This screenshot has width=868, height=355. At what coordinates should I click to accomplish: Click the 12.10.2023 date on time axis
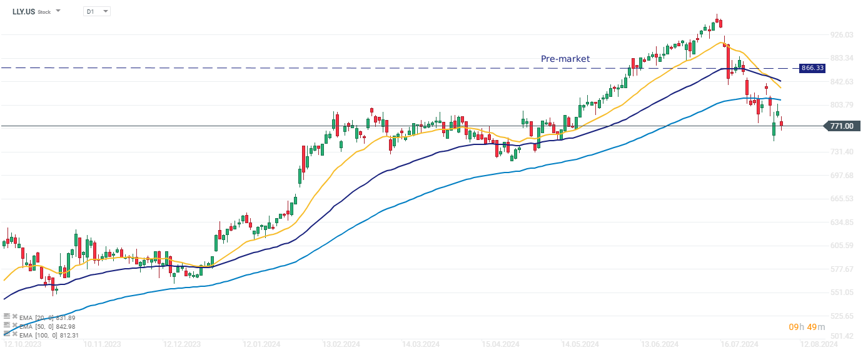[x=23, y=344]
